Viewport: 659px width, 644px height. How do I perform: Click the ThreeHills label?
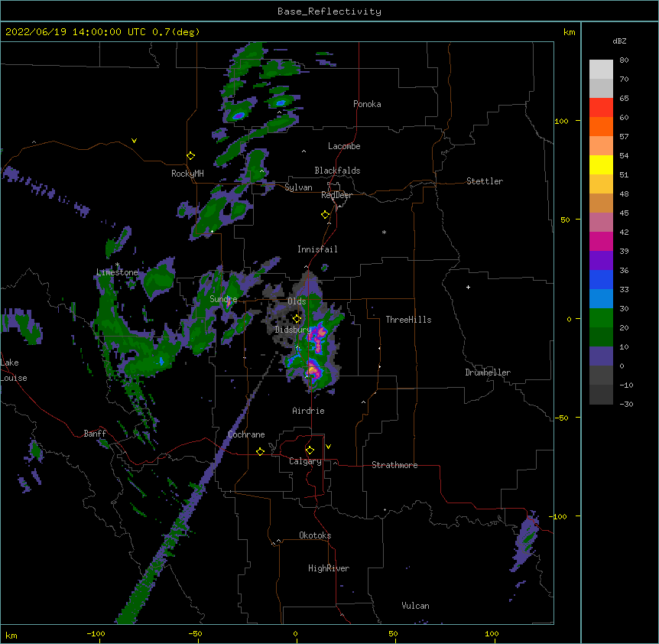[408, 320]
